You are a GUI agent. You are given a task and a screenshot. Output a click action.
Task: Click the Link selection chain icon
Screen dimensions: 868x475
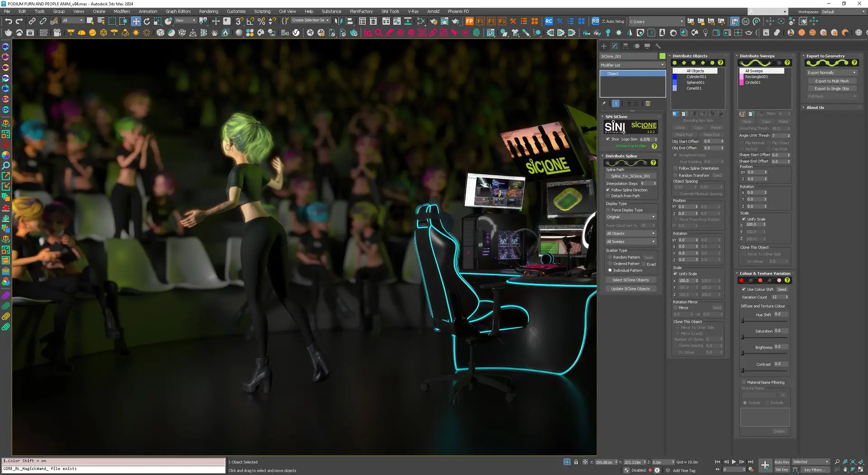point(32,21)
